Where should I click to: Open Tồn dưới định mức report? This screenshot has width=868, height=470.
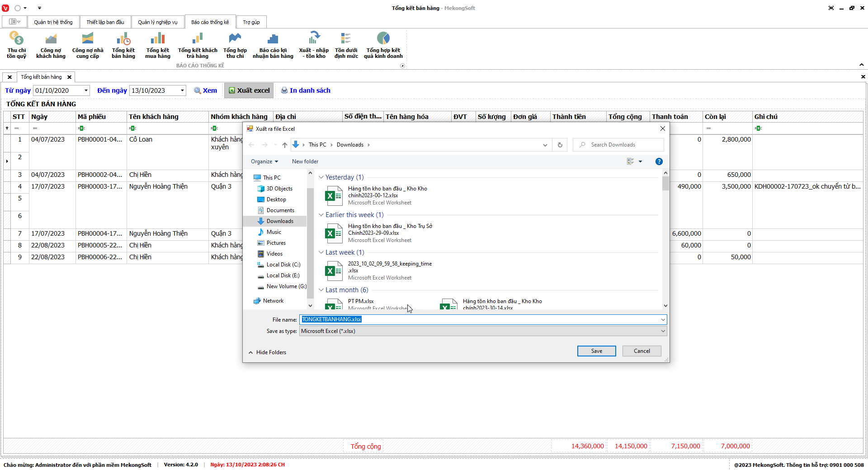346,45
